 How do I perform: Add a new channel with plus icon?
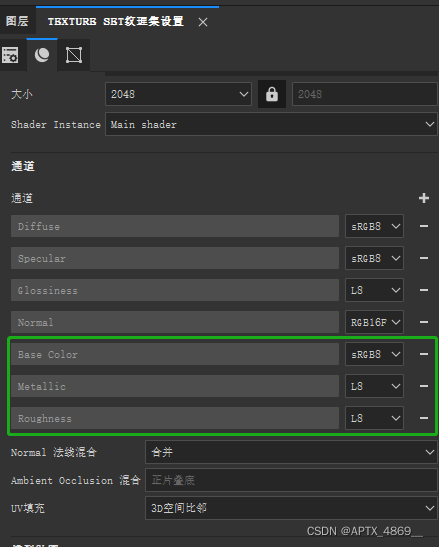tap(424, 198)
